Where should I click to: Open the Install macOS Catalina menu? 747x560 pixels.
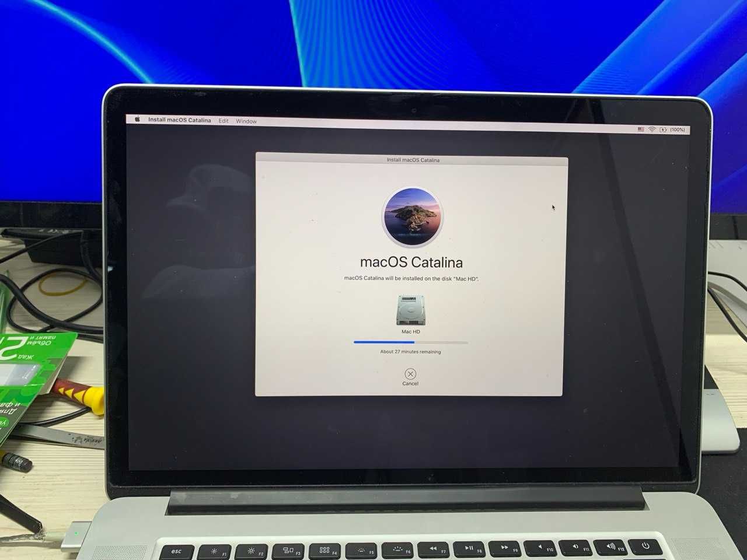coord(180,120)
